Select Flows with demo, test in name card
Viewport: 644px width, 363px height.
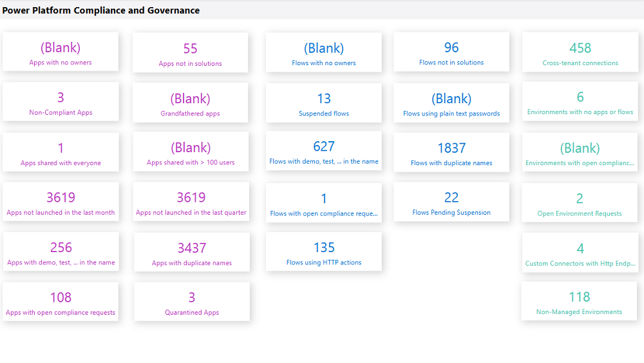[324, 150]
